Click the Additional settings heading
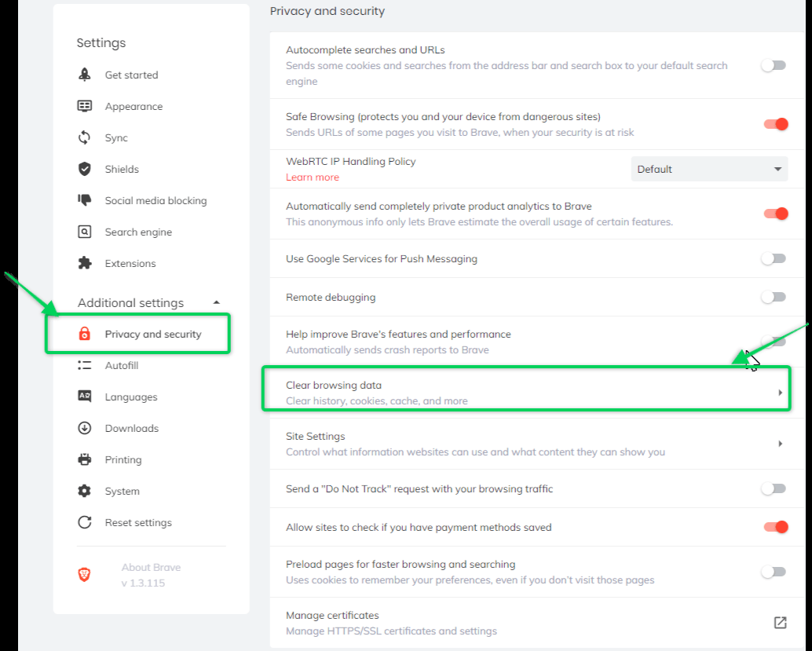This screenshot has width=812, height=651. click(x=130, y=302)
